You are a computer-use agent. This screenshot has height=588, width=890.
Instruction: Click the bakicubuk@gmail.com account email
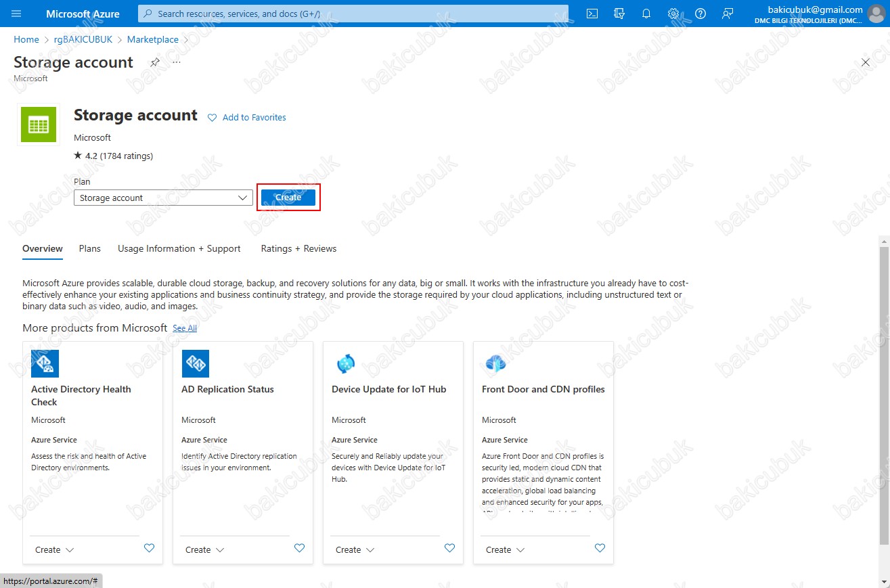815,9
